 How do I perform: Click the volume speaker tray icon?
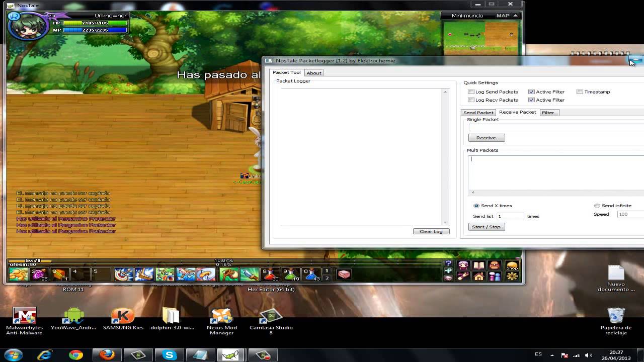click(x=589, y=355)
